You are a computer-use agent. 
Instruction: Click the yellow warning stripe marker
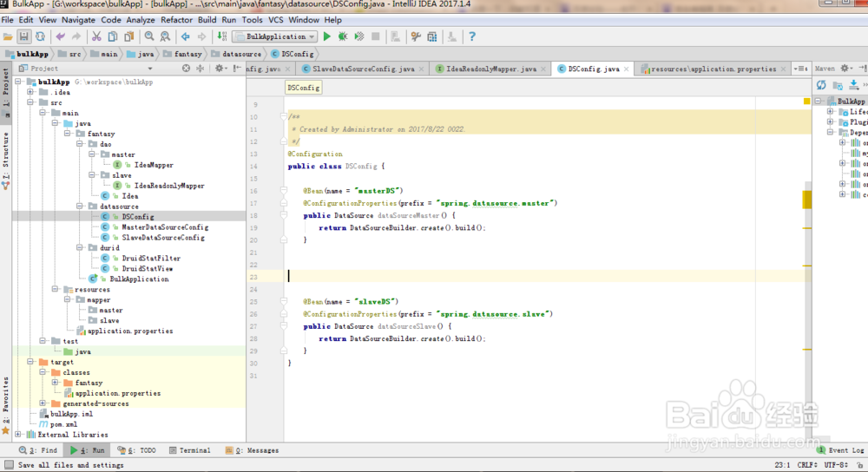coord(807,200)
